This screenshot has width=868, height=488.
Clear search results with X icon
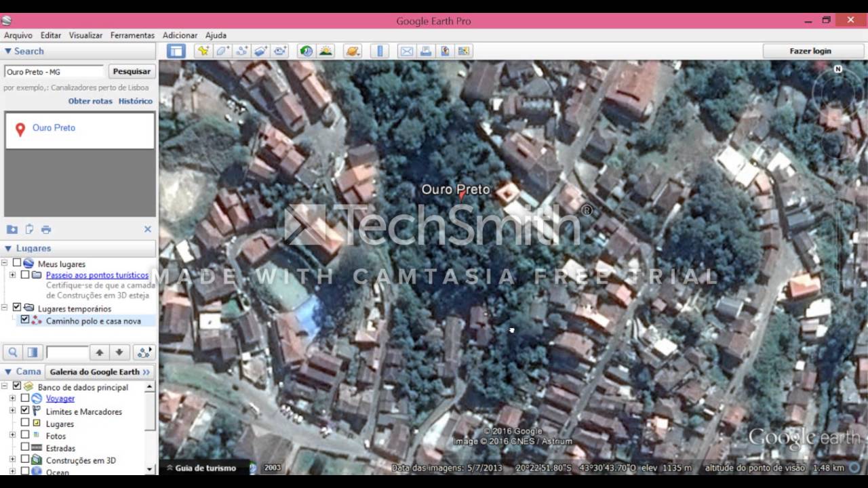coord(148,230)
